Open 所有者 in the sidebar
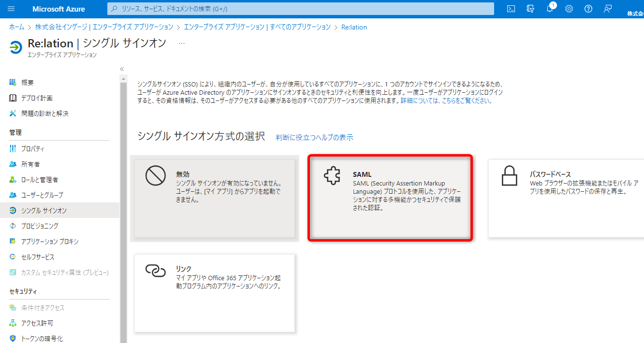 pyautogui.click(x=30, y=164)
